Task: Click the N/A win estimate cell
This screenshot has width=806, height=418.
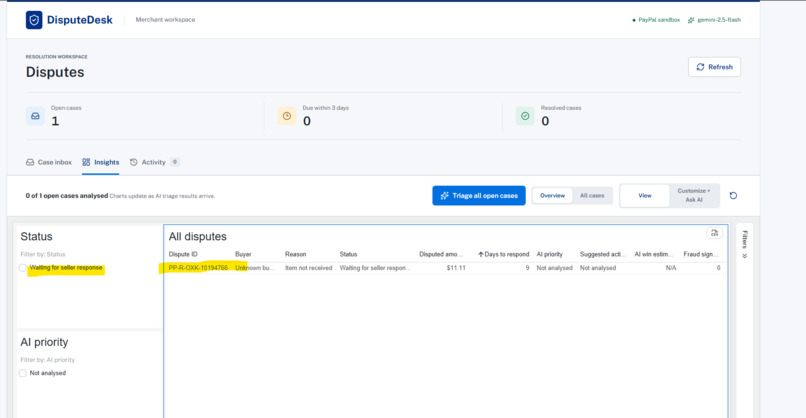Action: pyautogui.click(x=671, y=268)
